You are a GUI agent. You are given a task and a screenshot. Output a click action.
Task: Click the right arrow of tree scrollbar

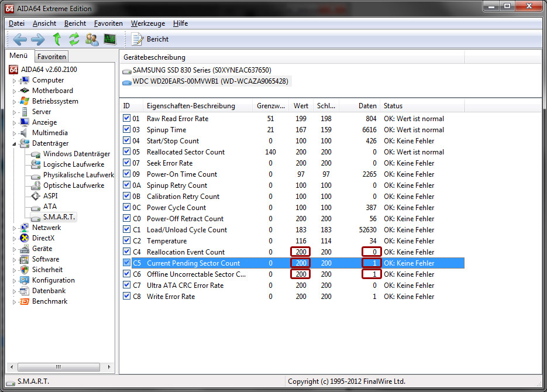[109, 367]
